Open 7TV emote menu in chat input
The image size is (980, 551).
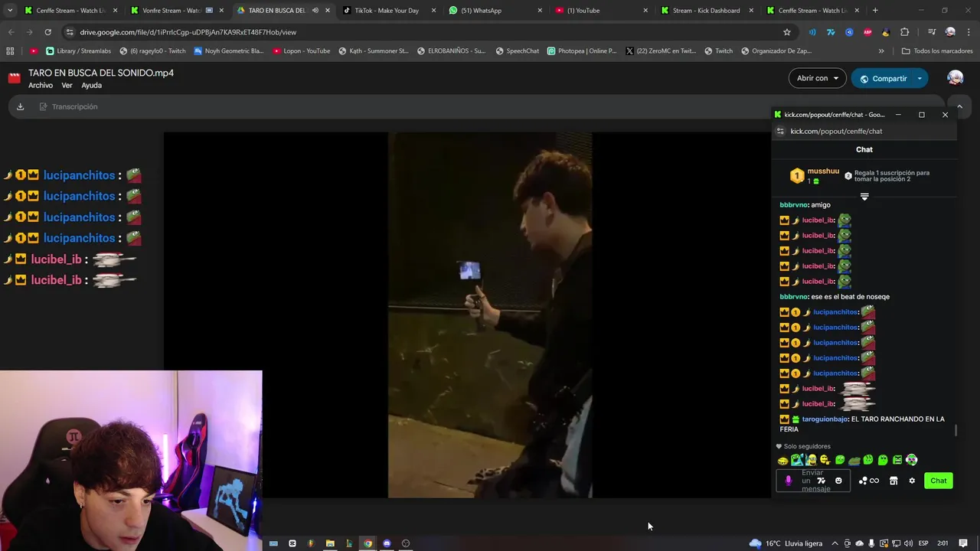click(x=821, y=481)
